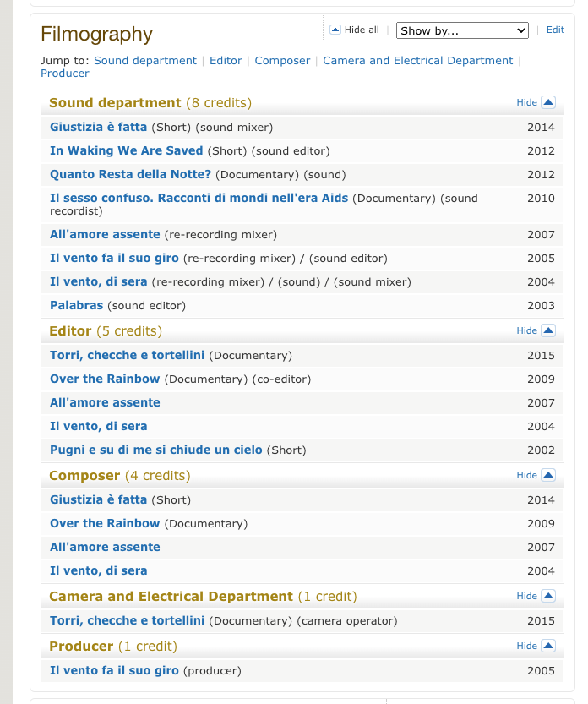The height and width of the screenshot is (704, 588).
Task: Open Quanto Resta della Notte? link
Action: click(x=130, y=175)
